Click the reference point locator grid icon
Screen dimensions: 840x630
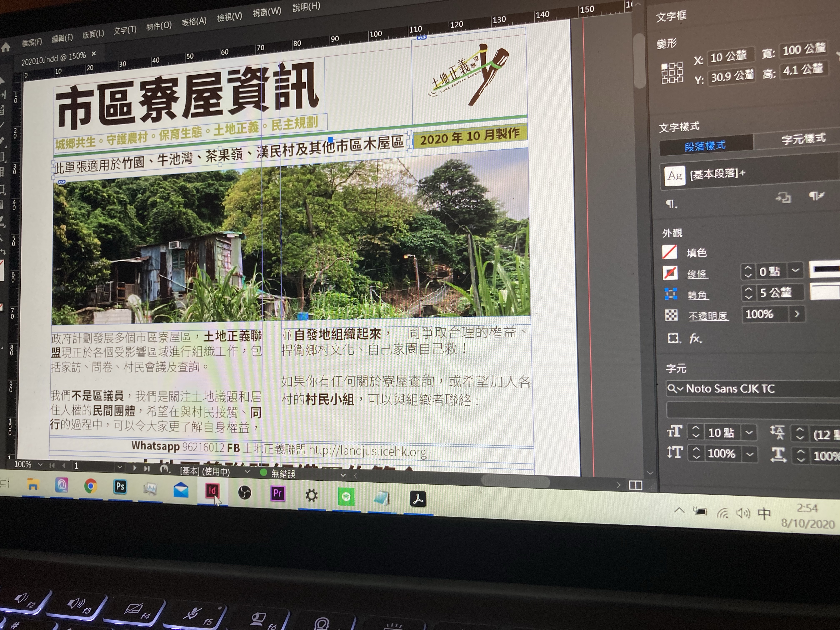coord(672,73)
